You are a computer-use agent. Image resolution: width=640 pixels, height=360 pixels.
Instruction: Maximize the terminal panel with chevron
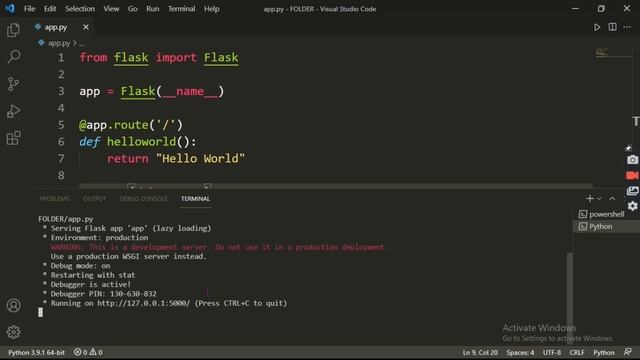(612, 198)
